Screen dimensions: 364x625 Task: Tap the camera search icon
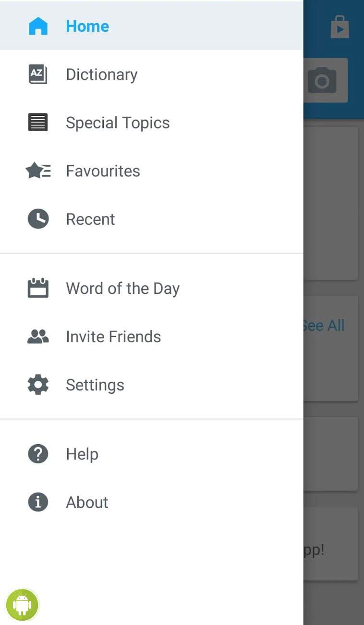click(x=322, y=81)
